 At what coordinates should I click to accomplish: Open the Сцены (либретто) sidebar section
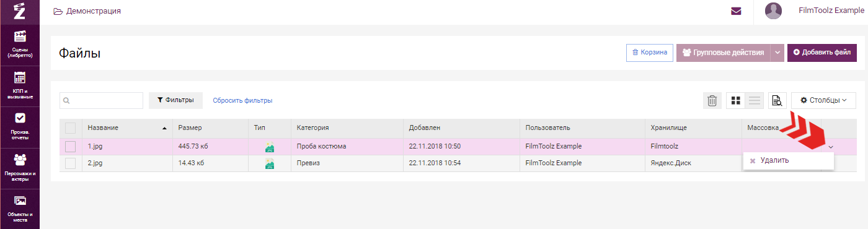pyautogui.click(x=20, y=45)
